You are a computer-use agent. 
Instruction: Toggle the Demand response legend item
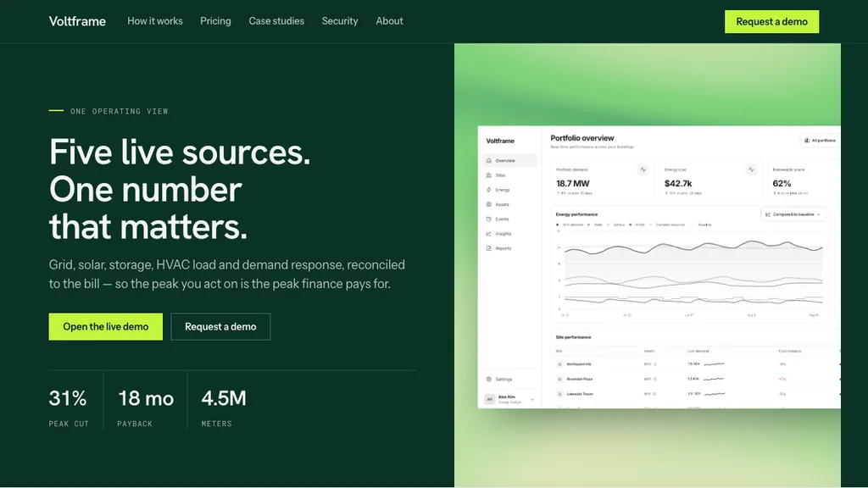pyautogui.click(x=667, y=225)
